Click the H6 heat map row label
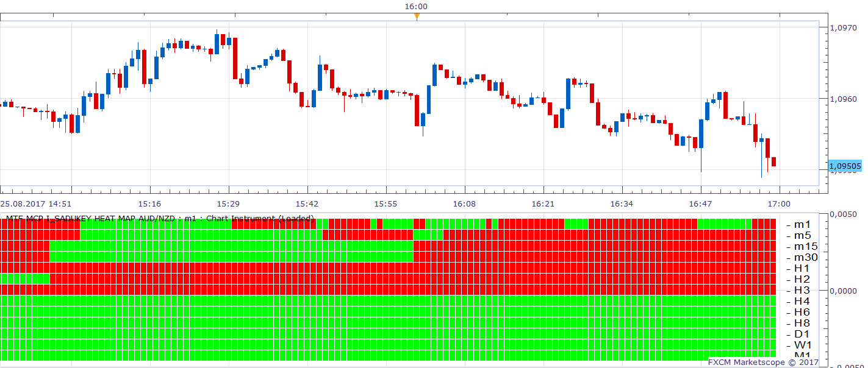Screen dimensions: 868x368 pyautogui.click(x=802, y=313)
